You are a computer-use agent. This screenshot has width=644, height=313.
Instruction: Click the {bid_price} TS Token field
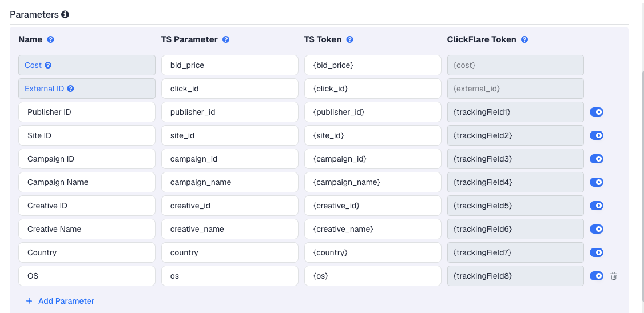[x=373, y=65]
